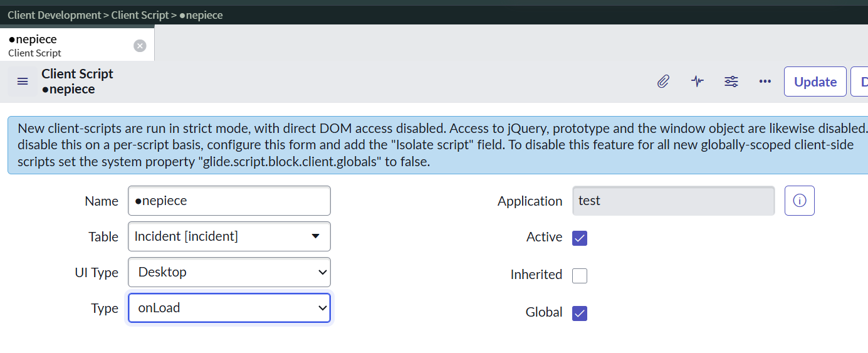The width and height of the screenshot is (868, 353).
Task: Uncheck the Active checkbox
Action: pyautogui.click(x=580, y=238)
